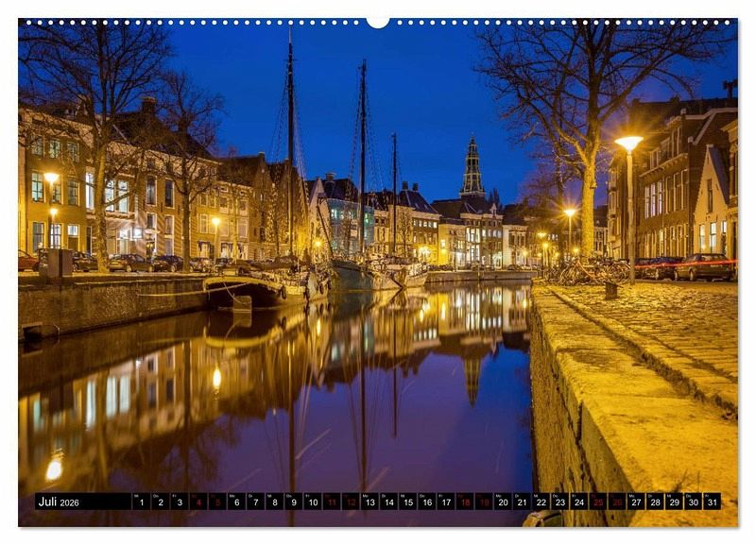Select date 8 in the calendar strip
This screenshot has width=756, height=545.
[x=274, y=502]
